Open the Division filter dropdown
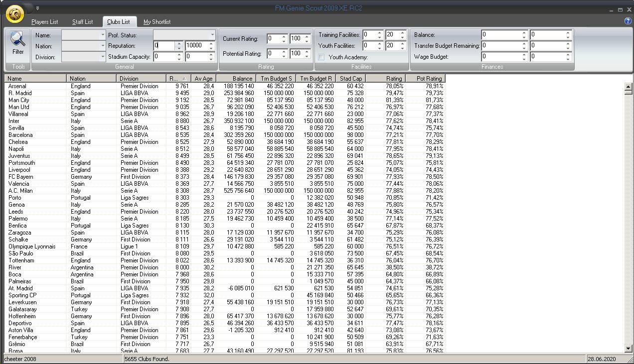The width and height of the screenshot is (634, 364). pyautogui.click(x=103, y=57)
